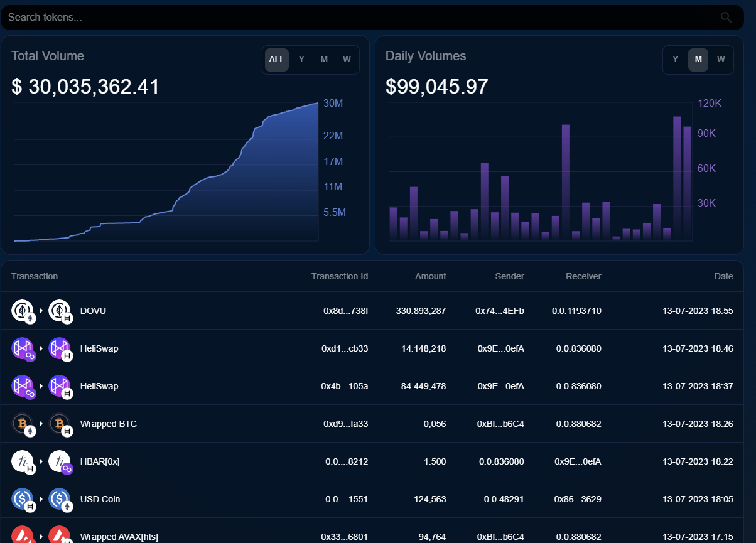Click the DOVU source token icon
756x543 pixels.
(x=23, y=311)
